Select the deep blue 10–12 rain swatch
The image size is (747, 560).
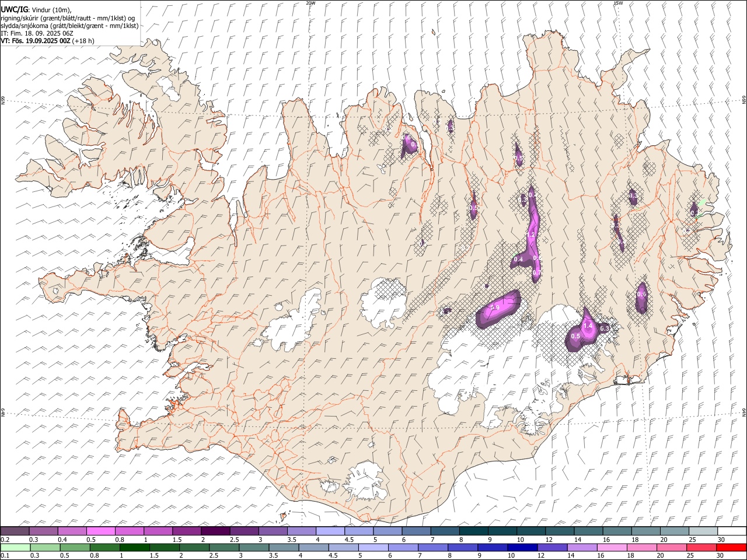522,547
